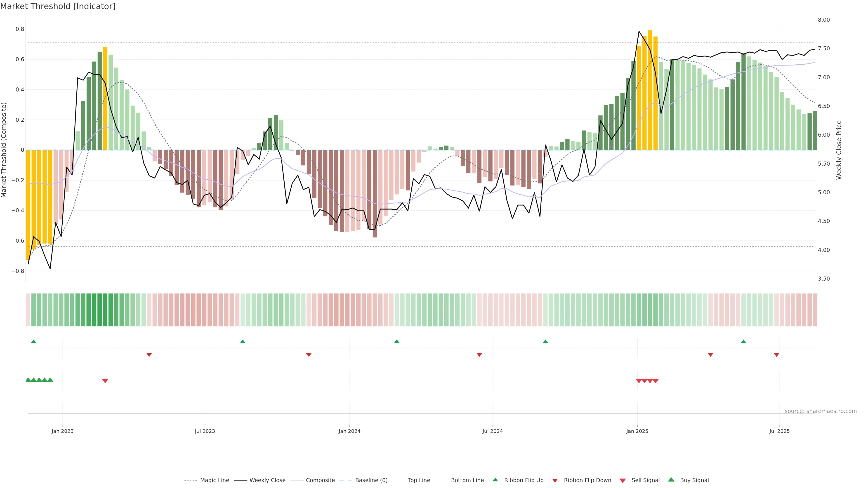The image size is (868, 488).
Task: Click the Jul 2024 x-axis label
Action: [x=492, y=431]
